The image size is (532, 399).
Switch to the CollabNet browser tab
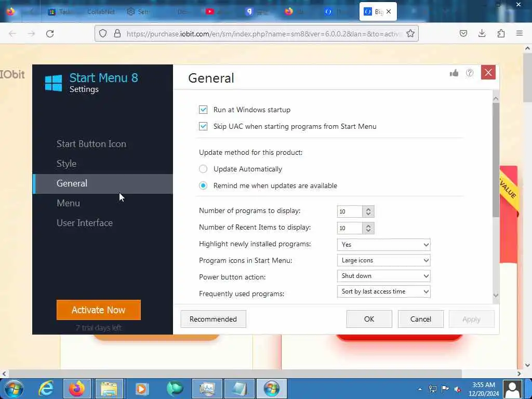pos(101,11)
